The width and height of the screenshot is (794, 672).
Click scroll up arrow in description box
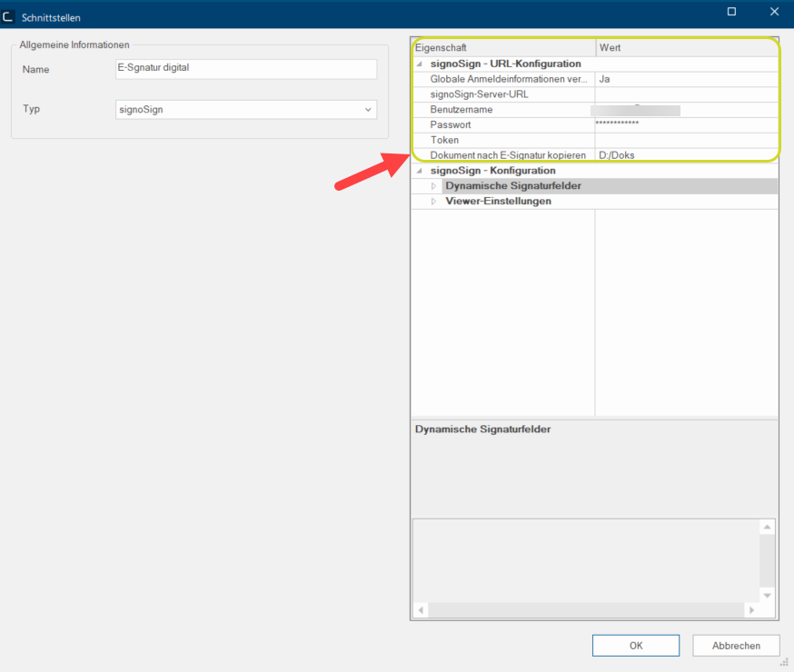(x=767, y=528)
